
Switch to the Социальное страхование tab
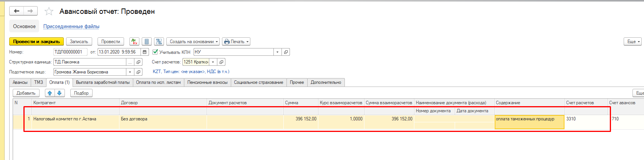coord(258,82)
